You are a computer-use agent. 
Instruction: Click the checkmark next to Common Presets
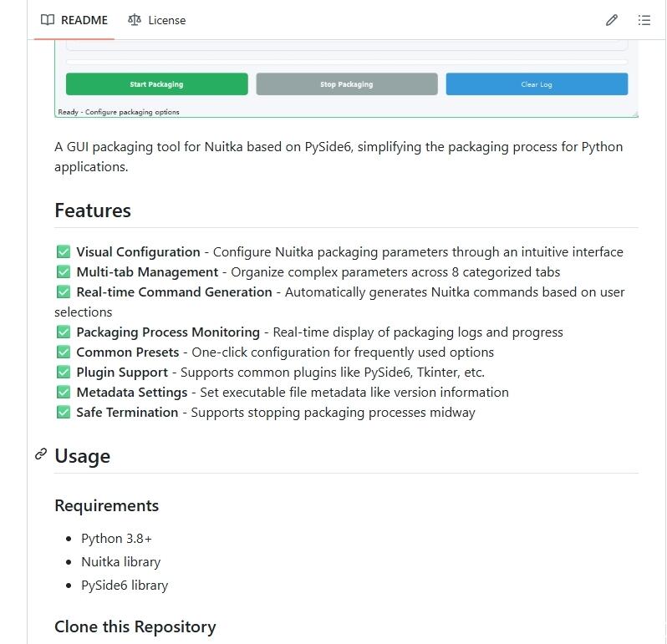pos(64,352)
